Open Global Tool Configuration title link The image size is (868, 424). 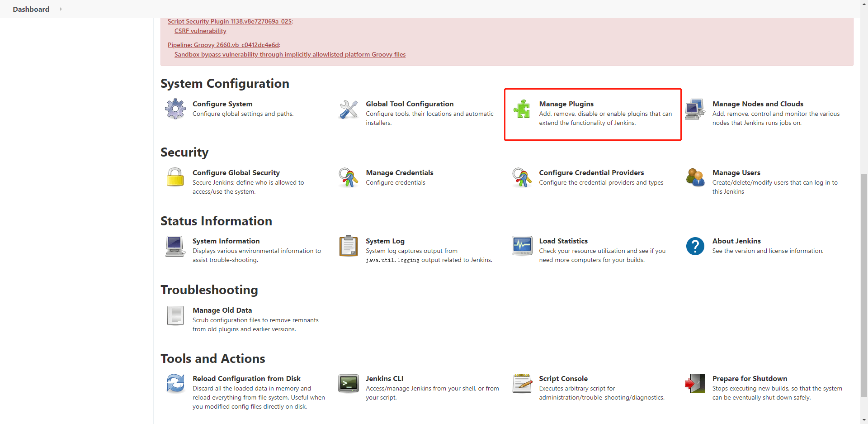[410, 104]
